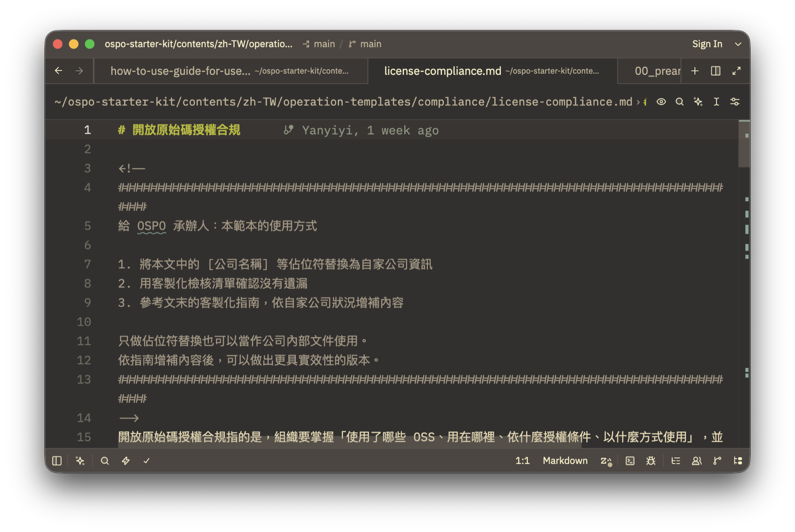
Task: Open the ospo-starter-kit project picker in title bar
Action: 198,44
